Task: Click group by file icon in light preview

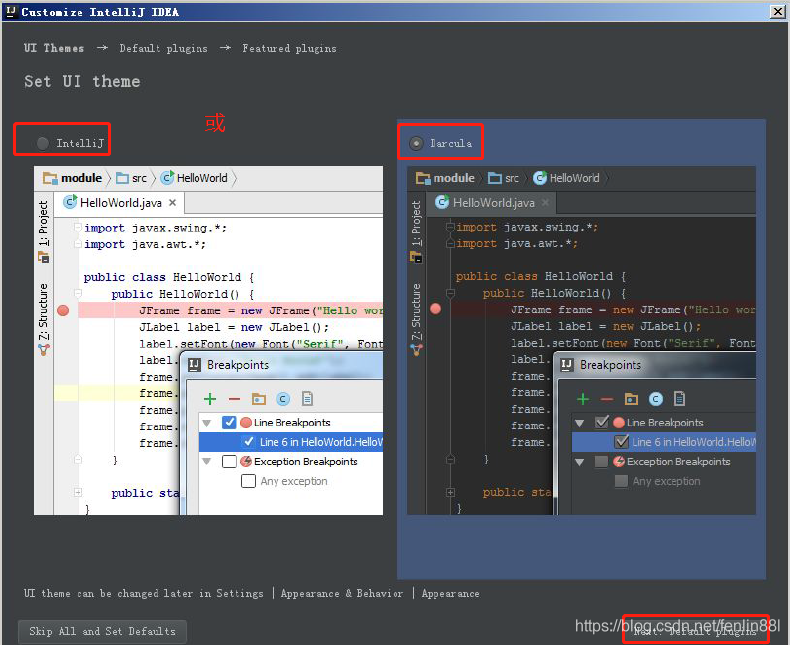Action: click(x=307, y=399)
